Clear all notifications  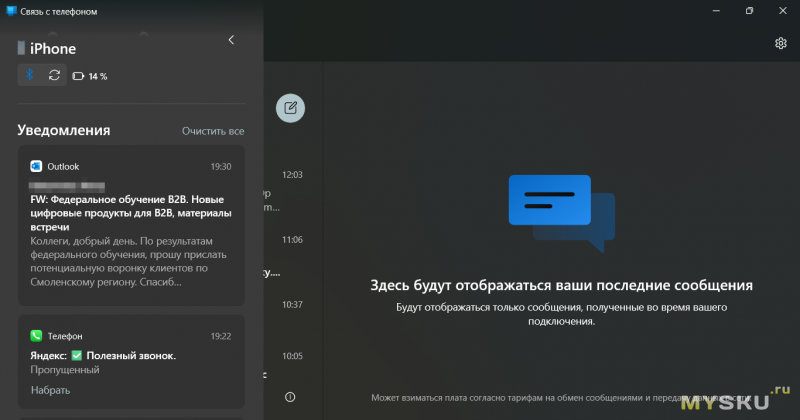coord(213,131)
